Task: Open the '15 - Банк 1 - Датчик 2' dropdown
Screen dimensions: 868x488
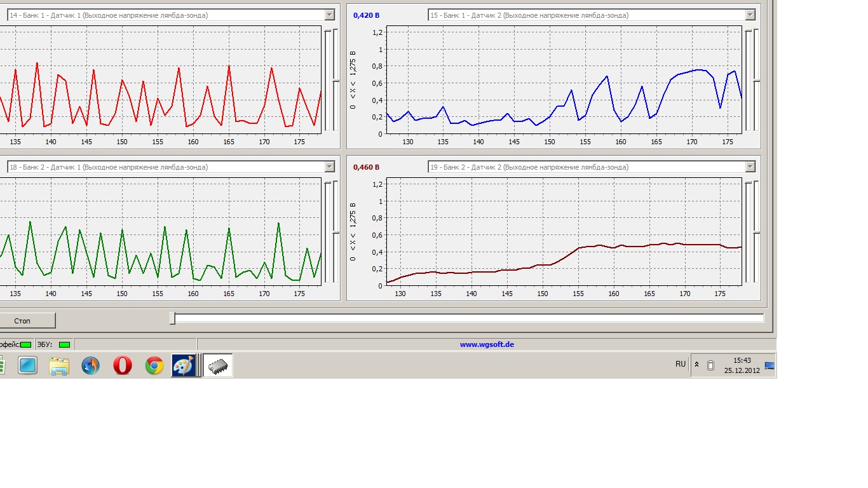Action: (750, 15)
